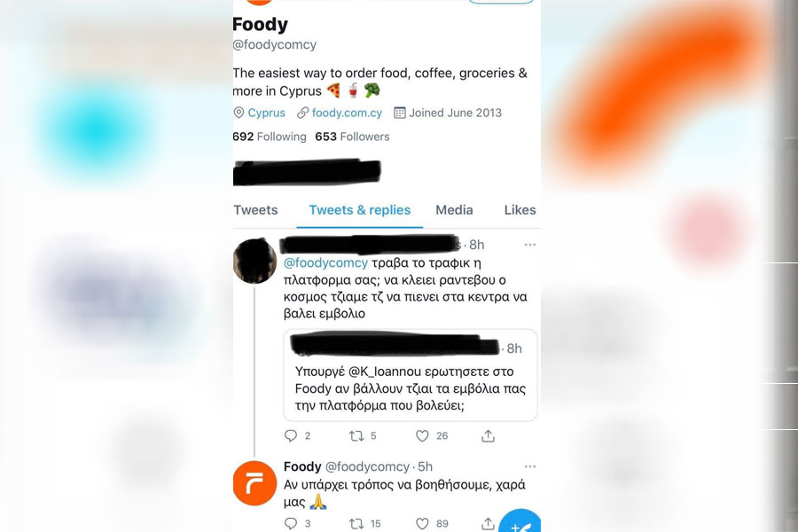
Task: Open more options on Foody's reply
Action: 530,466
